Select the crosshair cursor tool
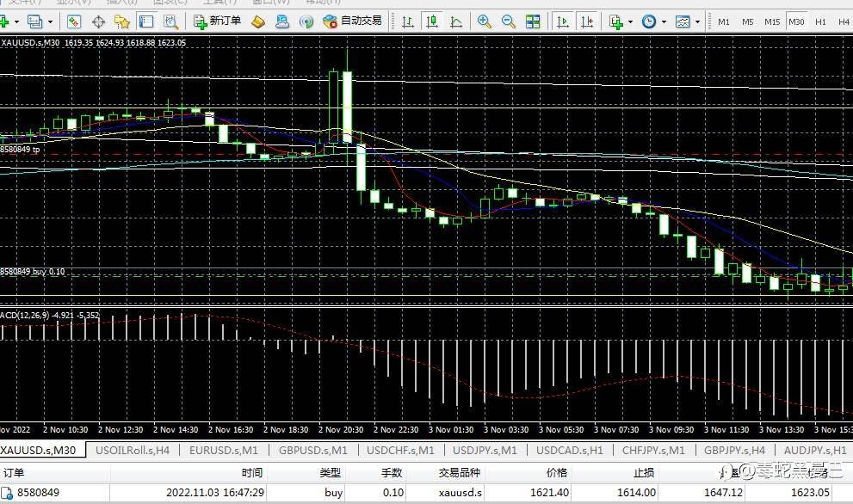This screenshot has height=504, width=853. pyautogui.click(x=98, y=21)
